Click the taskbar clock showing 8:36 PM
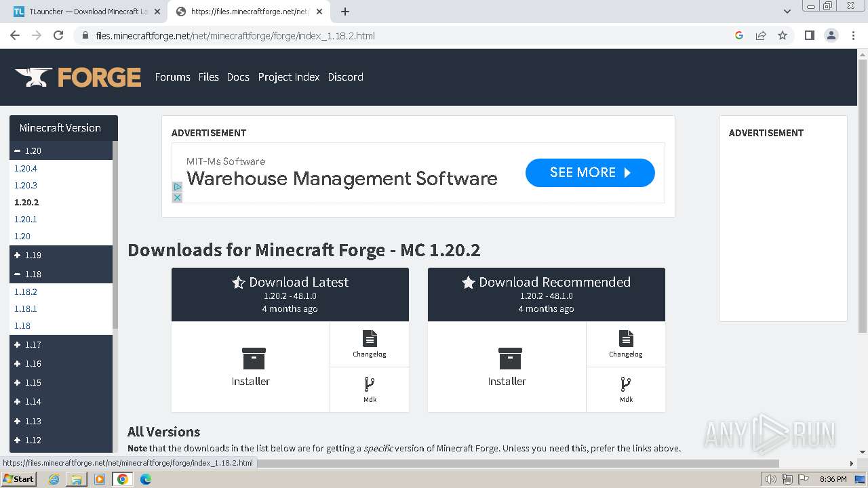Image resolution: width=868 pixels, height=488 pixels. click(833, 479)
